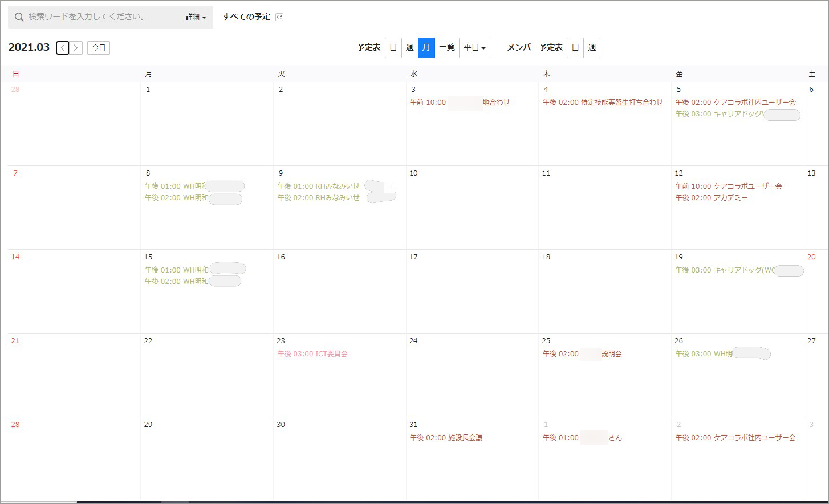Open the 詳細 search options dropdown
Screen dimensions: 829x504
196,17
